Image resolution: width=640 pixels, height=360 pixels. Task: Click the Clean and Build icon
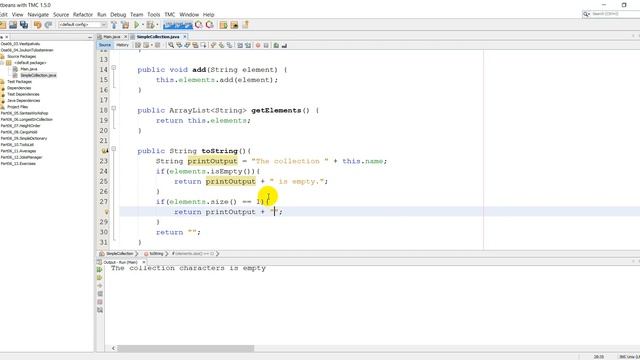tap(125, 25)
